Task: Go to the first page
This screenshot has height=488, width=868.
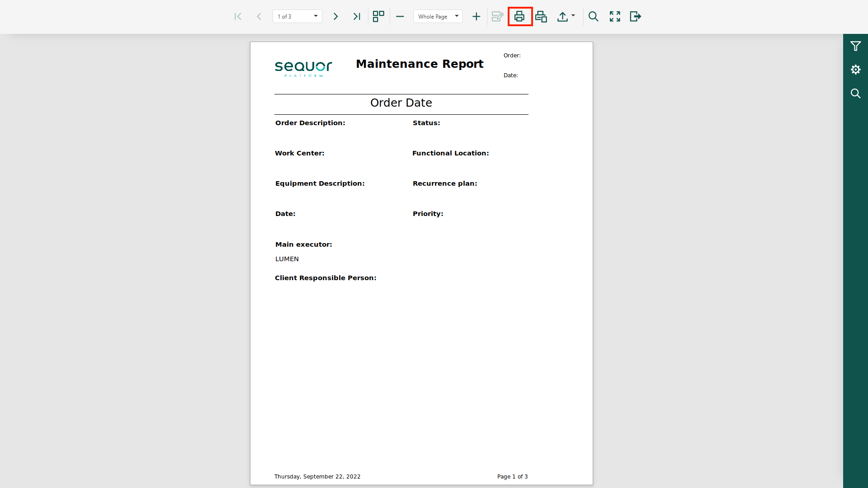Action: (x=238, y=17)
